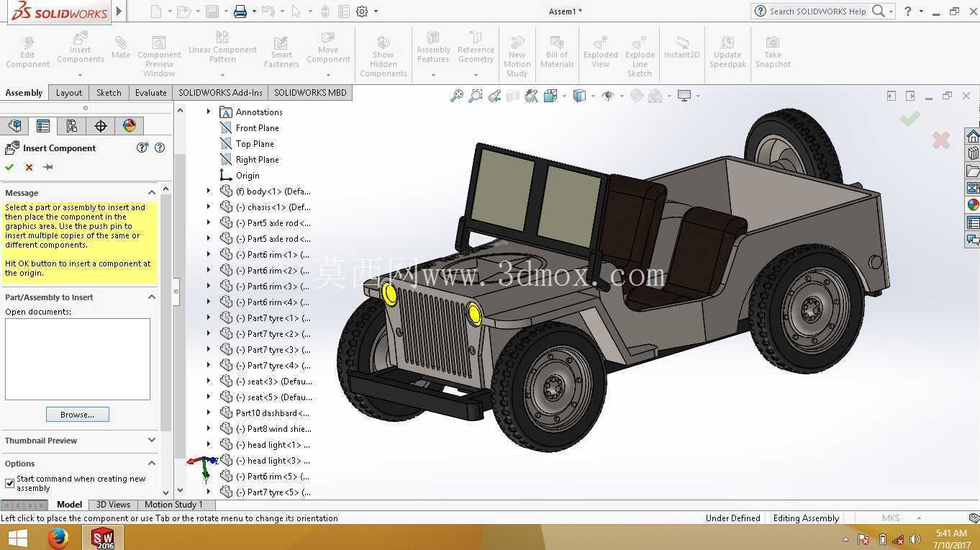Toggle 'Start command when creating new assembly' checkbox
The image size is (980, 550).
pyautogui.click(x=9, y=483)
